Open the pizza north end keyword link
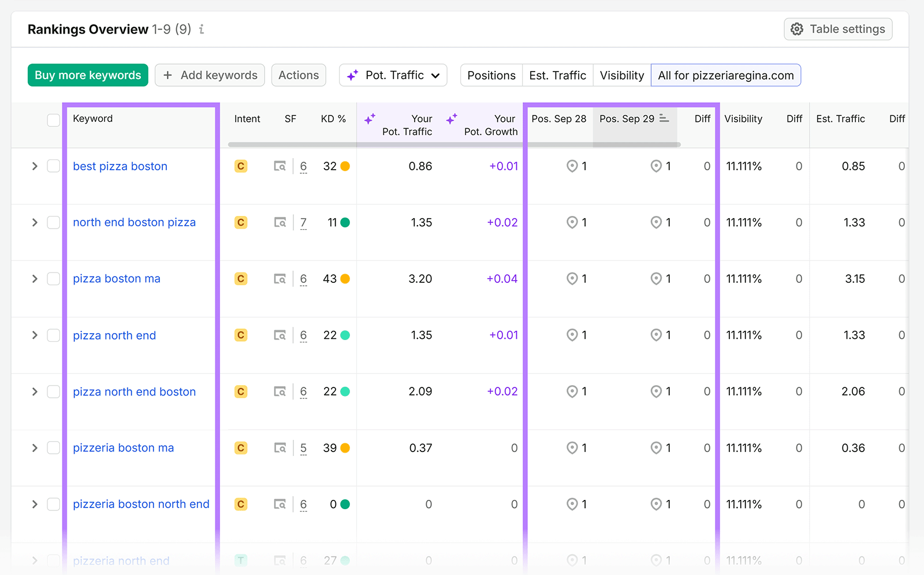The image size is (924, 575). pos(114,335)
